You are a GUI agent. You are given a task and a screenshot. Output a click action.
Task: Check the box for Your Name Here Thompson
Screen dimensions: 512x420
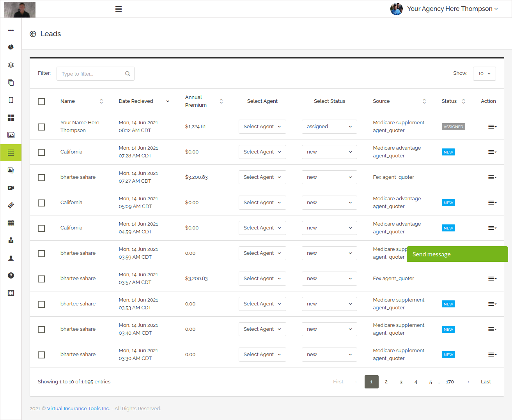[x=41, y=127]
